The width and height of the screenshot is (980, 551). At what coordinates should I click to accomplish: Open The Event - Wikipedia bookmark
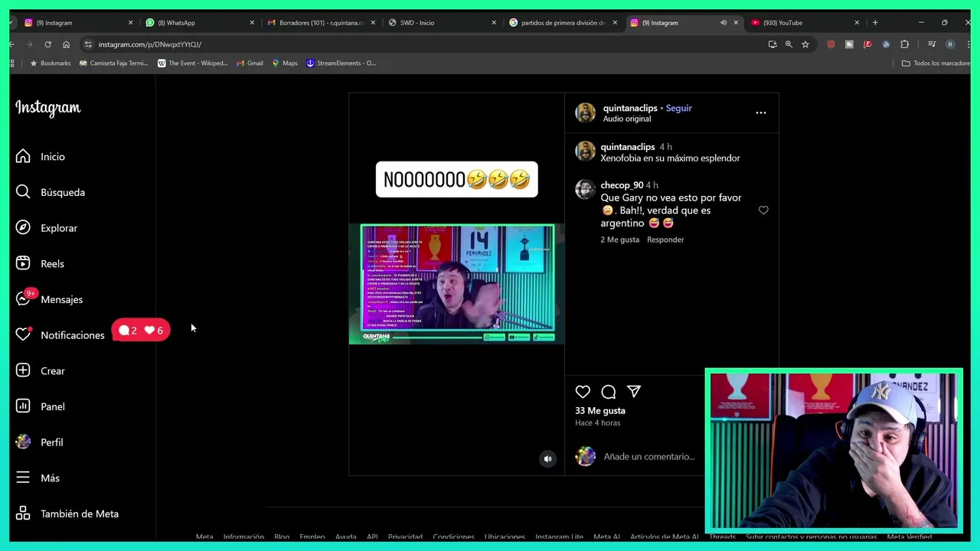tap(193, 64)
